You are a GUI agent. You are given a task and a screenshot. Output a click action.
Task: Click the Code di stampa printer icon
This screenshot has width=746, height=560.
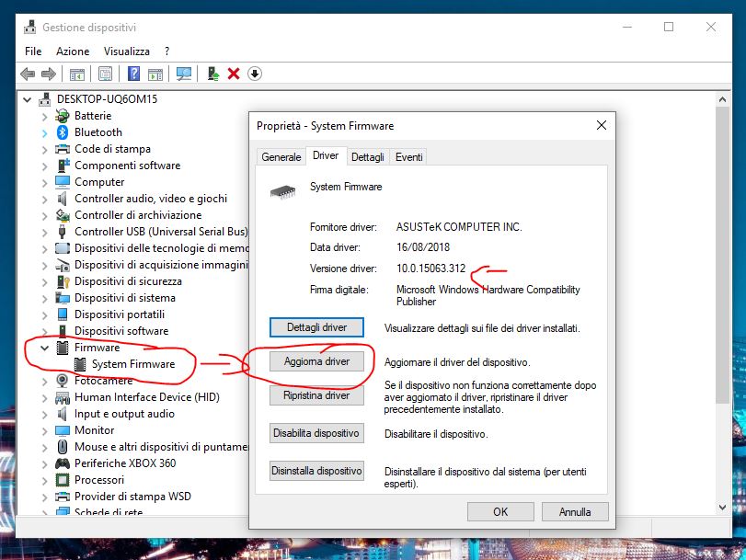[63, 149]
